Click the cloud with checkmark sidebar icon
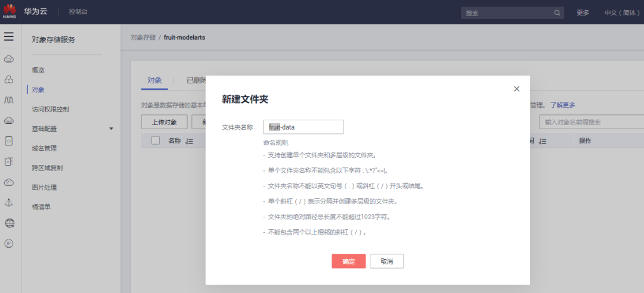This screenshot has height=293, width=644. point(9,182)
